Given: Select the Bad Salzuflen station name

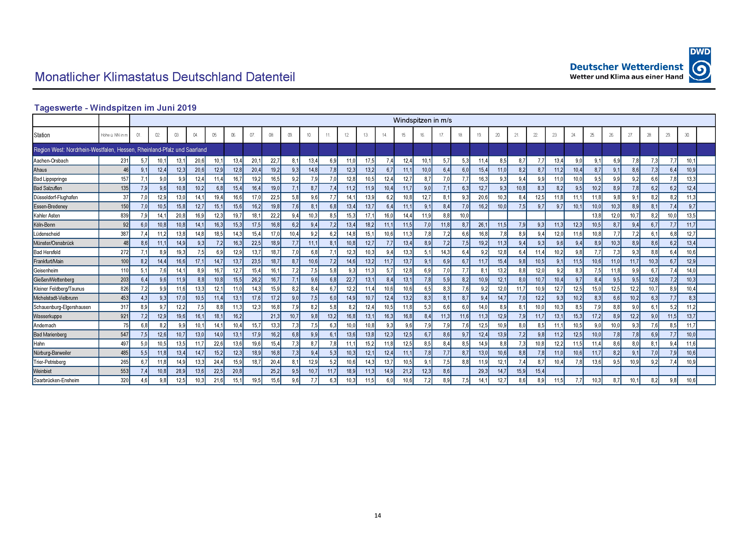Looking at the screenshot, I should coord(48,188).
